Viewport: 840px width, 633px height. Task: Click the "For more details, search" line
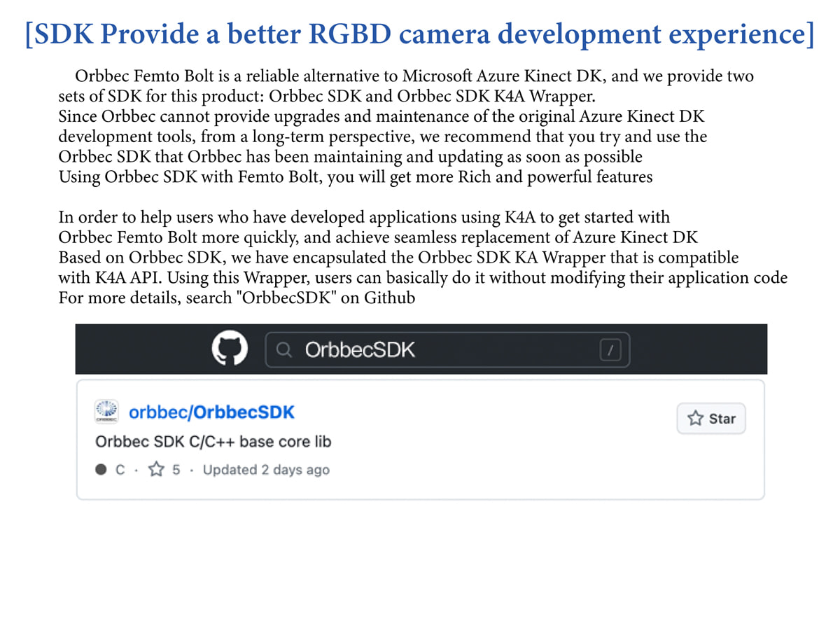coord(237,298)
